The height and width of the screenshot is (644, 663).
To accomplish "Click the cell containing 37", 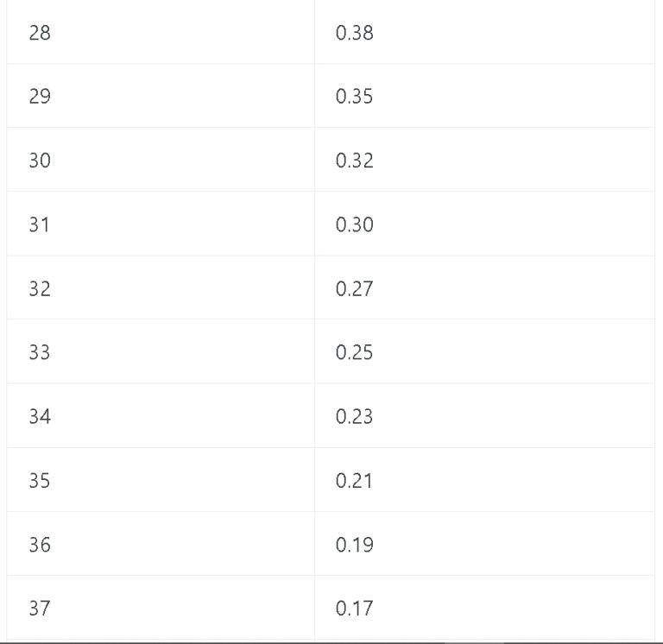I will (x=161, y=607).
